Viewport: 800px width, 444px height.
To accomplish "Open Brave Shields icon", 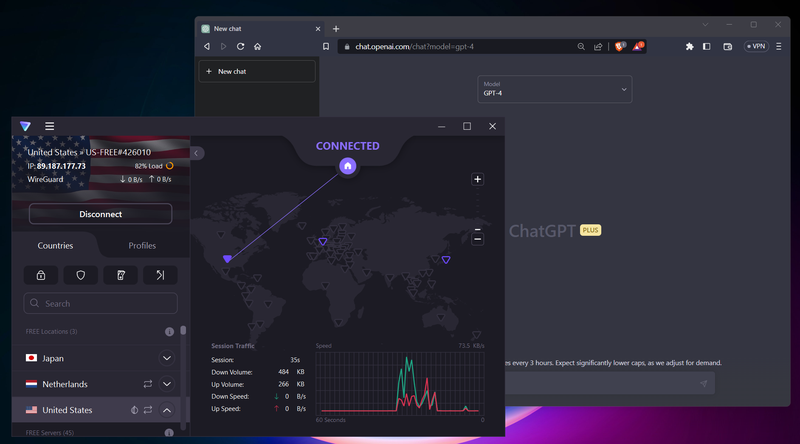I will point(620,46).
